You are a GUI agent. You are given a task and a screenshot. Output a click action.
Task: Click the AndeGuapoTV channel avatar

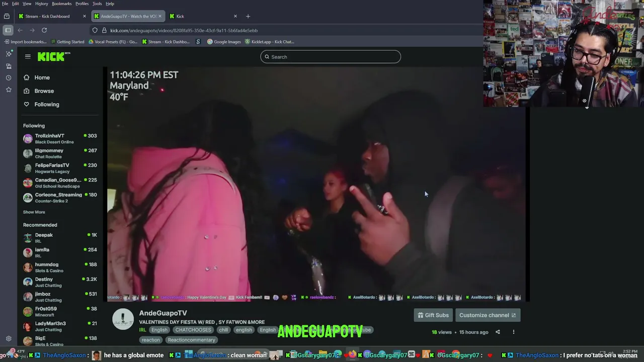click(x=123, y=319)
